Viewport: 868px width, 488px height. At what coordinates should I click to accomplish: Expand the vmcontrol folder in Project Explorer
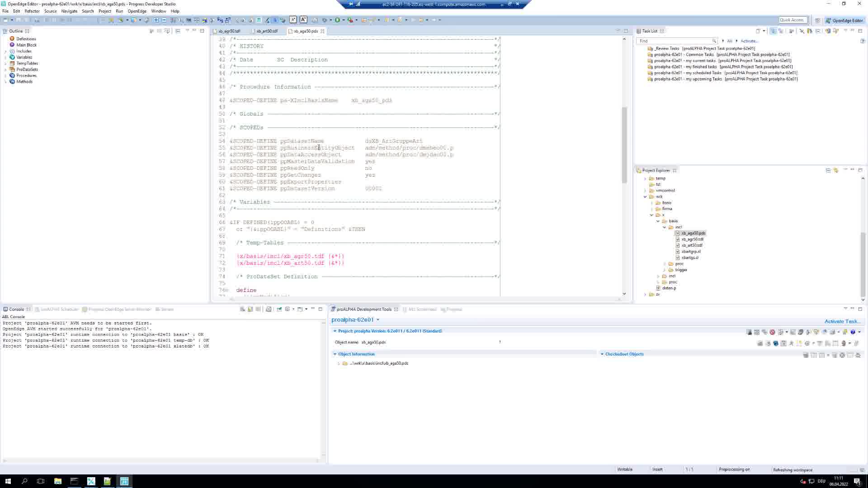tap(645, 191)
